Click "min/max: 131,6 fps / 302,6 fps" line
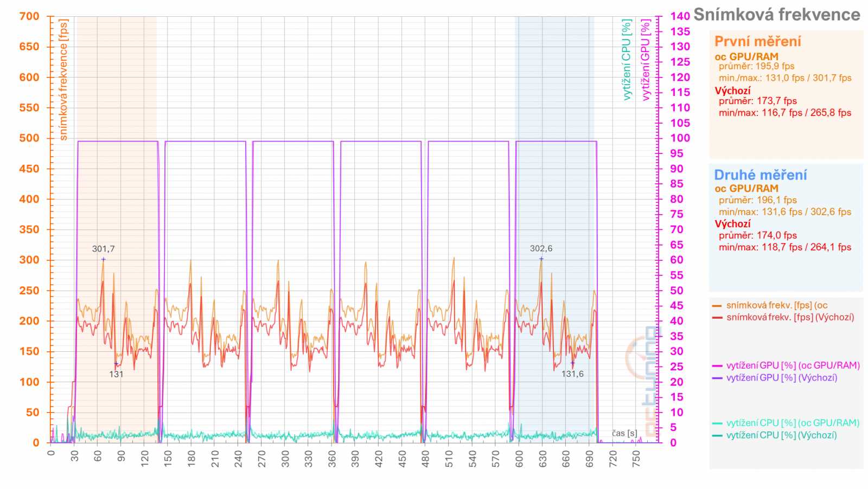Screen dimensions: 868x489 point(785,212)
